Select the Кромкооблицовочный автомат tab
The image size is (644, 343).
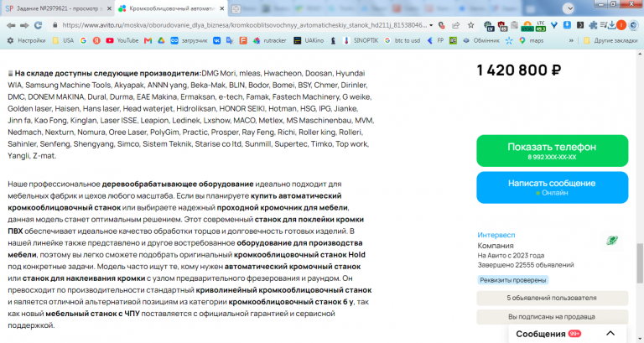click(172, 8)
